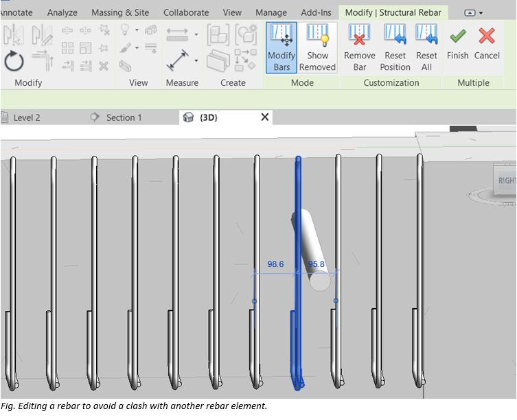Select the blue highlighted rebar bar

(x=298, y=231)
